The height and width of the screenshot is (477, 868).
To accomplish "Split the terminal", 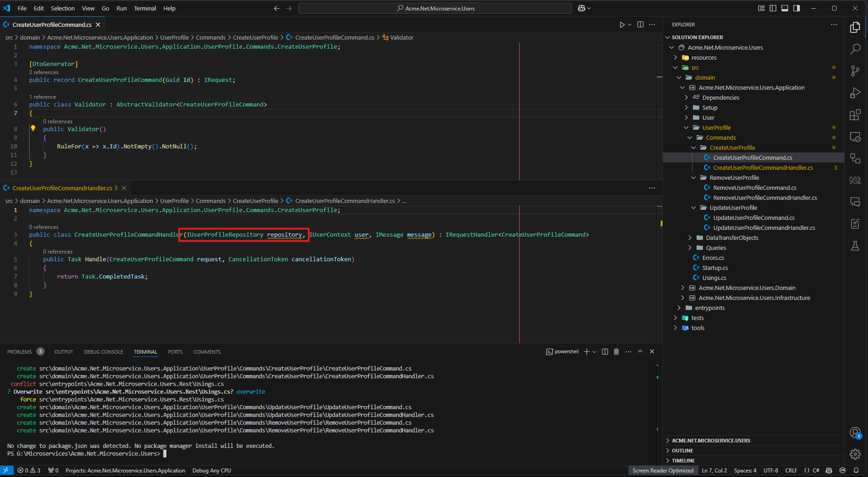I will [605, 351].
